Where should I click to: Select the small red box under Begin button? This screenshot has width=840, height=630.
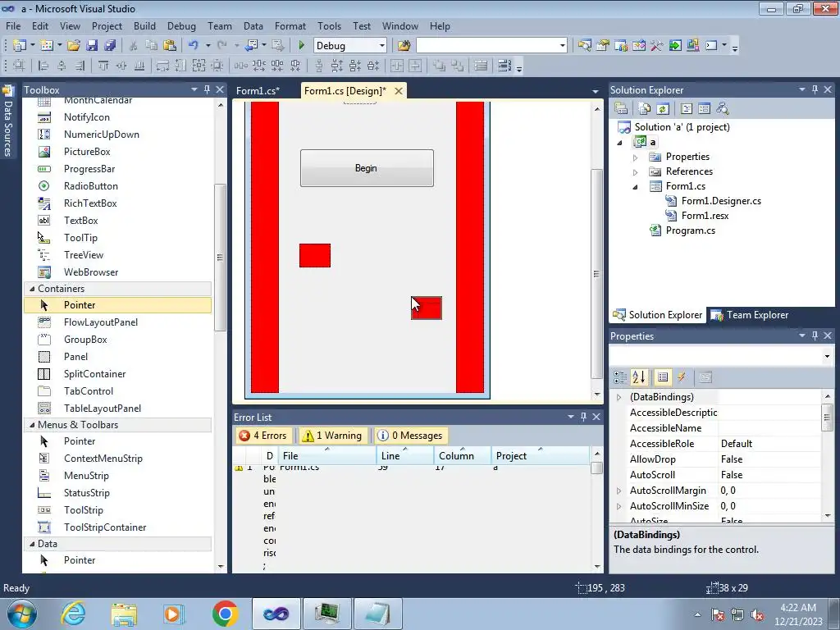pyautogui.click(x=315, y=256)
